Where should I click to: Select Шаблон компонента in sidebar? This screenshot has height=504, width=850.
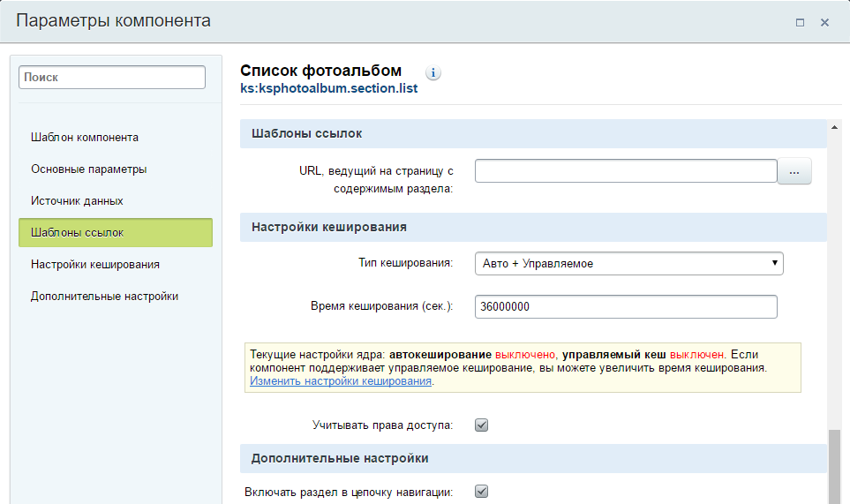(85, 138)
